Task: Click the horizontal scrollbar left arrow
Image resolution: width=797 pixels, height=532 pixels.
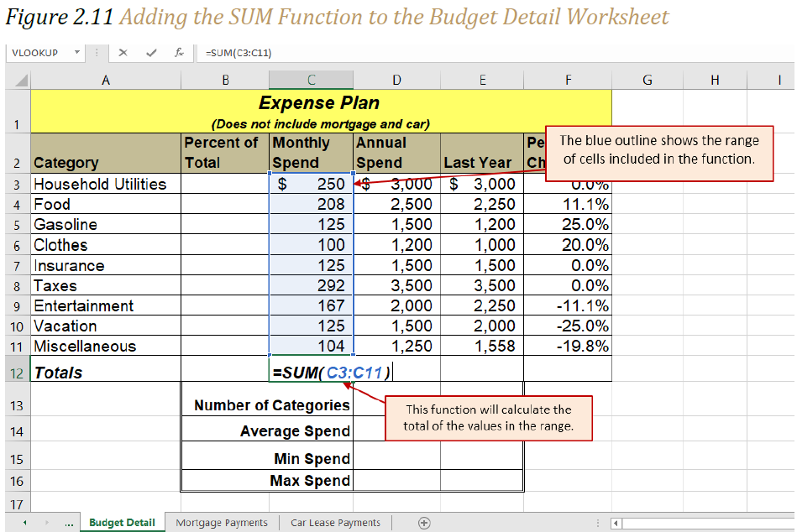Action: (616, 523)
